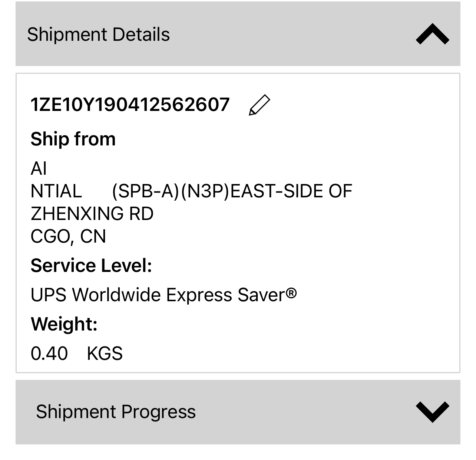Click the 0.40 weight value

click(x=49, y=354)
